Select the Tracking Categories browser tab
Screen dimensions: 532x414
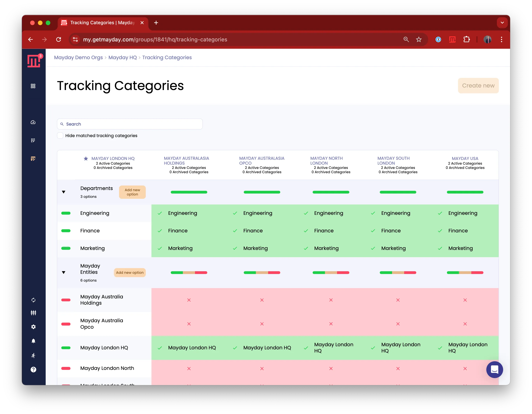(x=102, y=23)
